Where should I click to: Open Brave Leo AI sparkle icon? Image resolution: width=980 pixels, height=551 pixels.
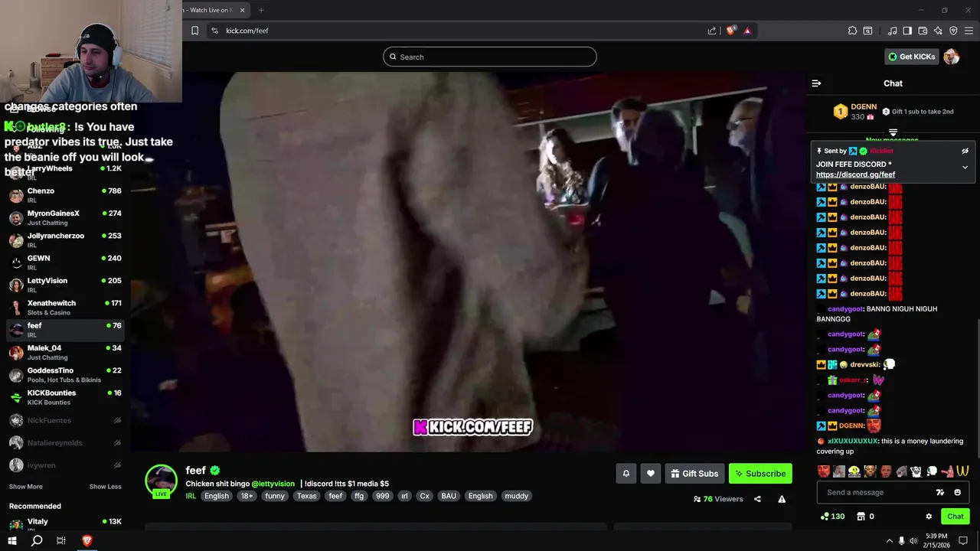938,31
